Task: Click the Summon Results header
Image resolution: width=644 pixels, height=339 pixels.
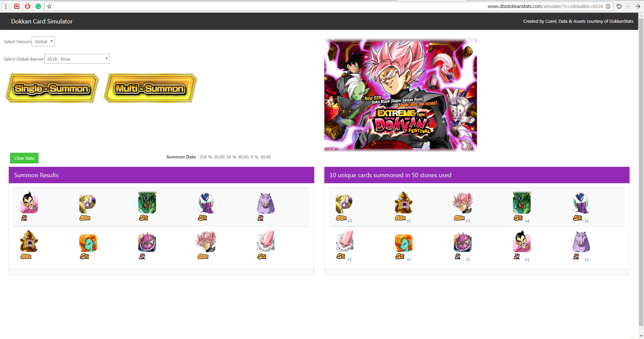Action: tap(161, 175)
